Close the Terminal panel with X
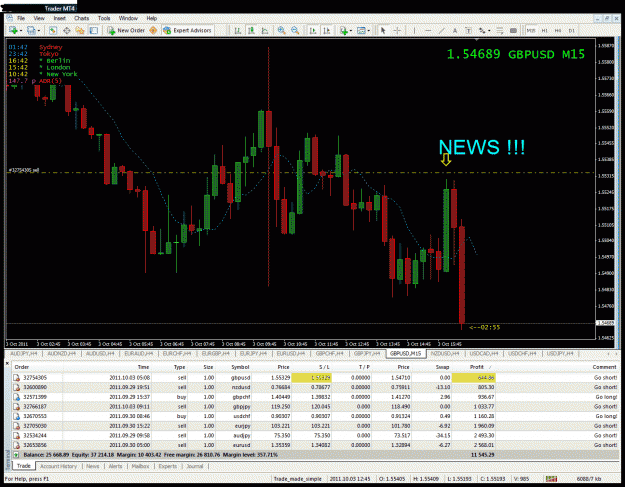625x487 pixels. pos(7,363)
